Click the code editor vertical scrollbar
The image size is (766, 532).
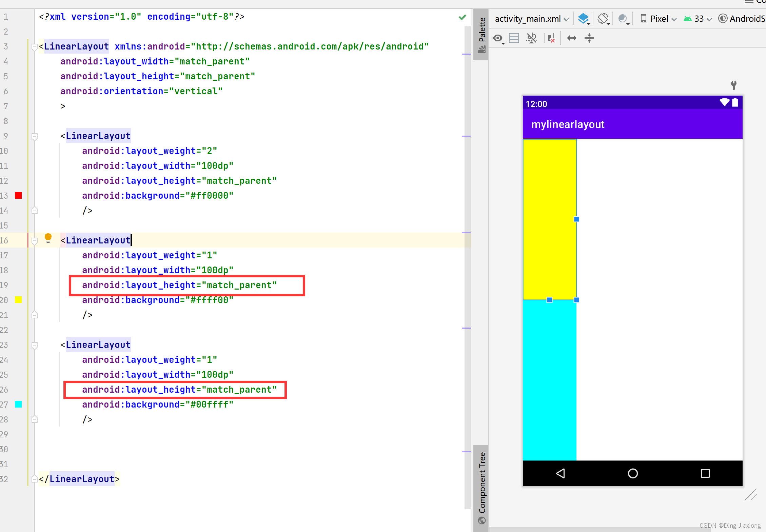tap(468, 268)
